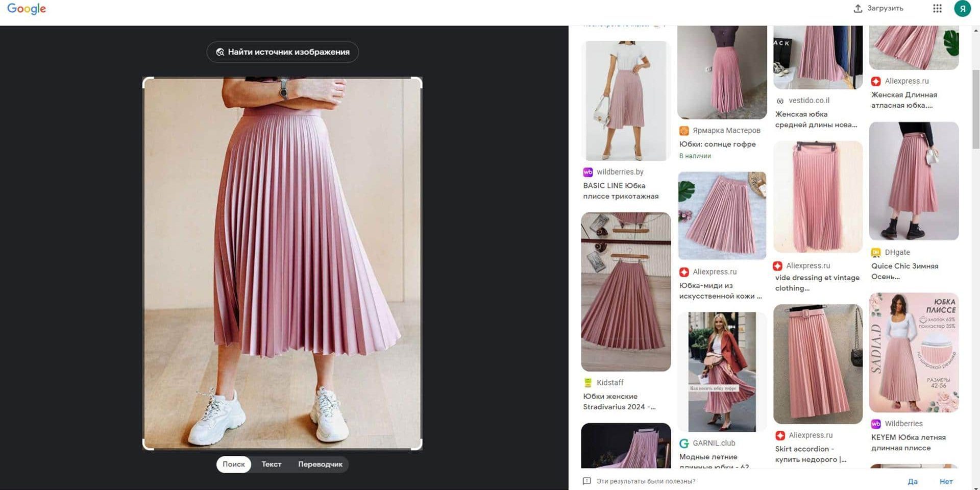Click Aliexpress icon above vide dressing
This screenshot has width=980, height=490.
pos(777,266)
